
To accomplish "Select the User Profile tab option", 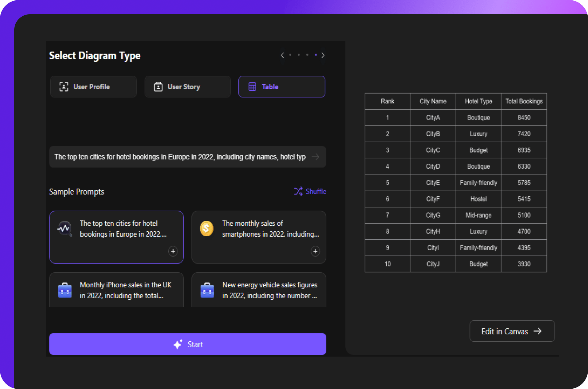I will point(93,87).
